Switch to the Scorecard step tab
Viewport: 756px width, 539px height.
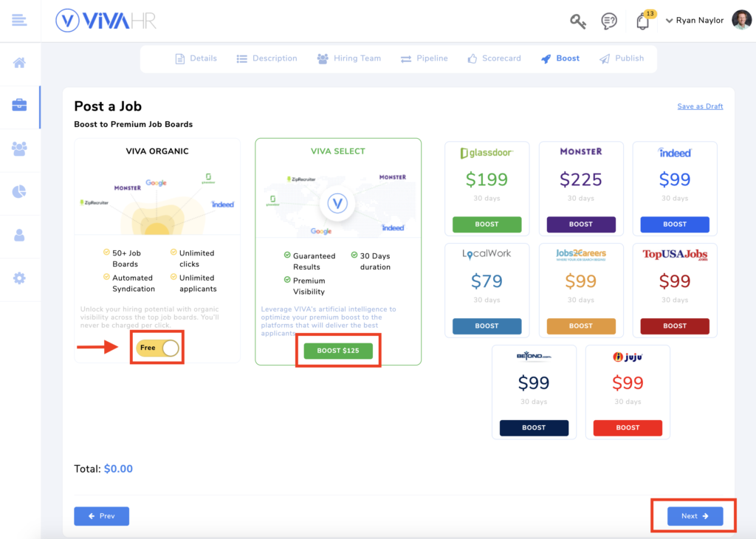point(494,58)
